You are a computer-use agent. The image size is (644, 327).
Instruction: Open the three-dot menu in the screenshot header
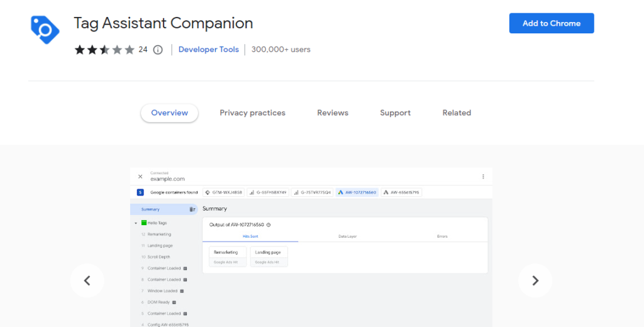483,177
